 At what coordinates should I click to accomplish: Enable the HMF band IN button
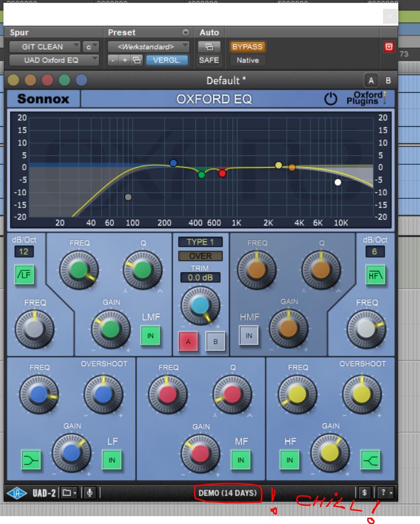tap(249, 336)
